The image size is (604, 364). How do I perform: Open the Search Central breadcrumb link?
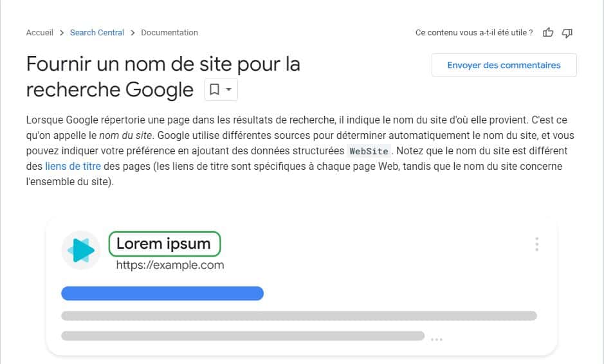click(x=96, y=33)
